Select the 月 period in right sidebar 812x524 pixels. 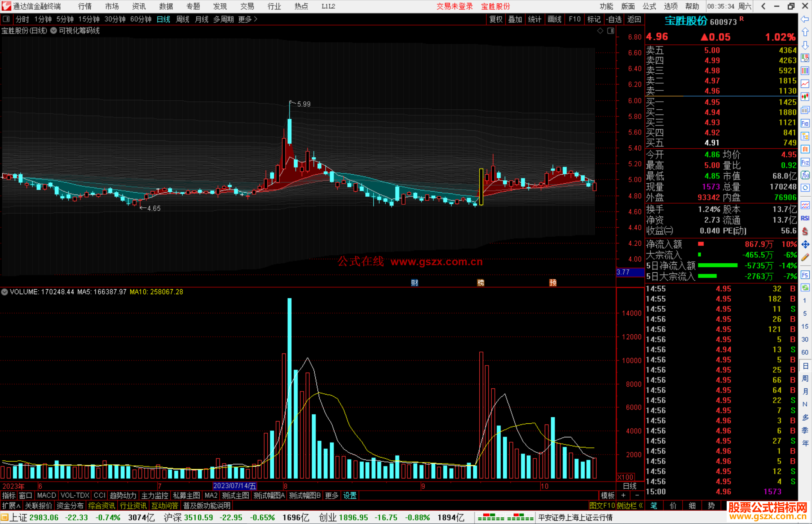pyautogui.click(x=805, y=392)
